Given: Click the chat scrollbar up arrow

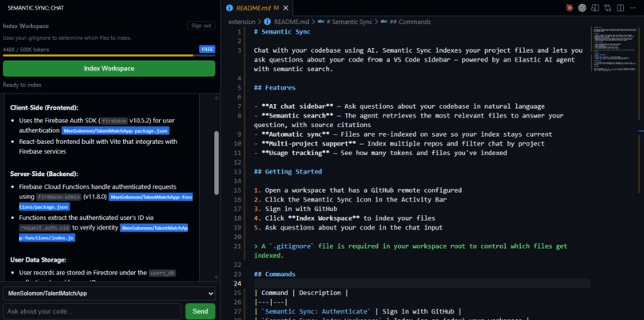Looking at the screenshot, I should [x=217, y=98].
